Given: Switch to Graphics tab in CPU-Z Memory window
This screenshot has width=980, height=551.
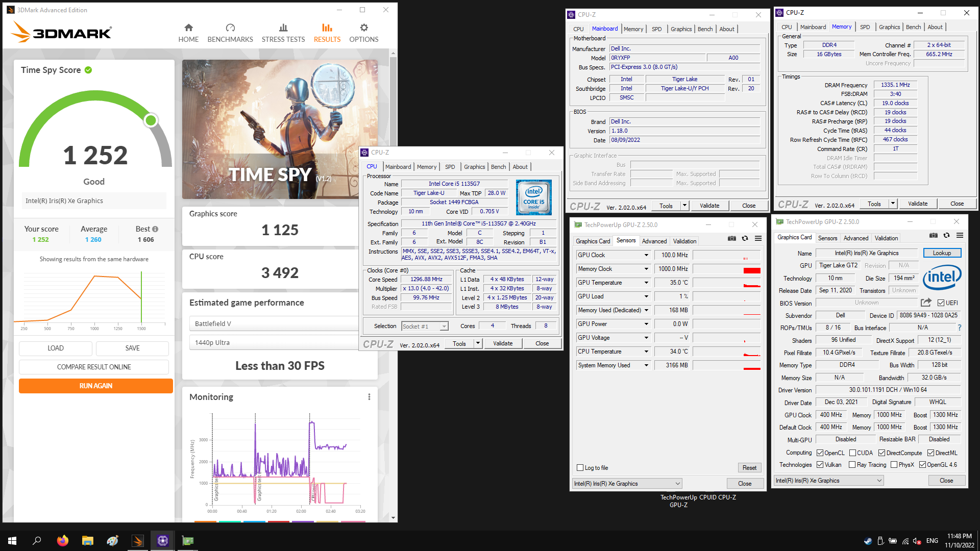Looking at the screenshot, I should tap(889, 27).
